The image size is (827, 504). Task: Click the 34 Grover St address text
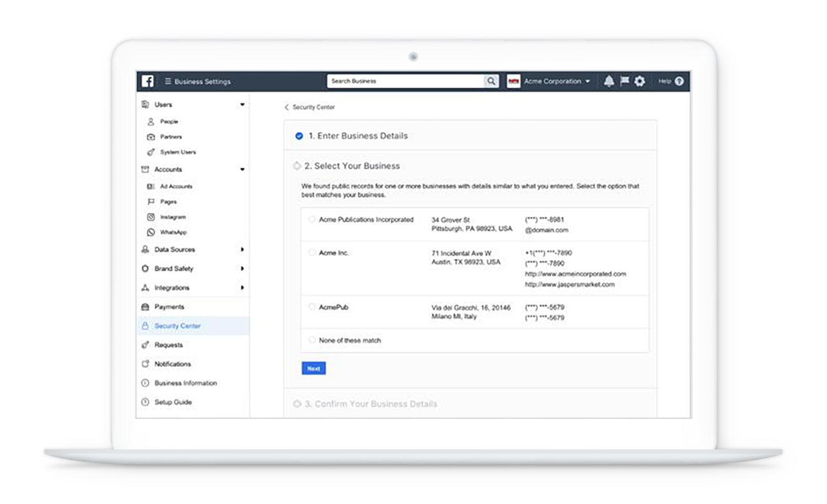[x=451, y=219]
